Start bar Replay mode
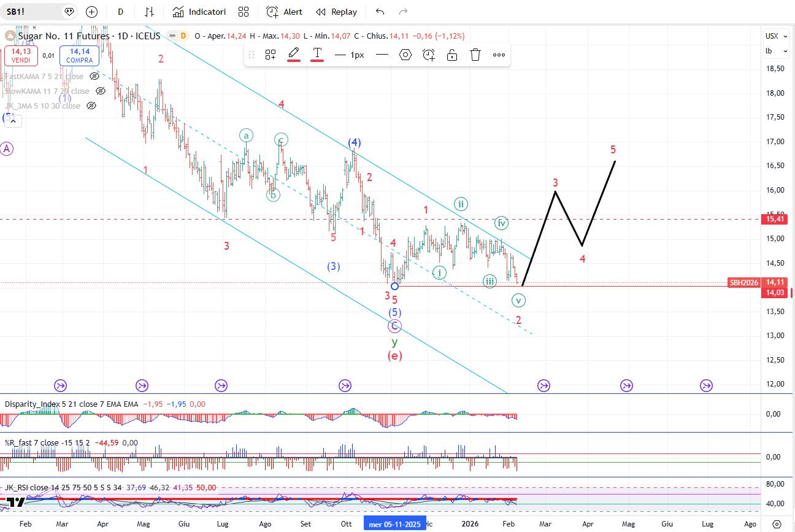The height and width of the screenshot is (532, 795). tap(336, 12)
